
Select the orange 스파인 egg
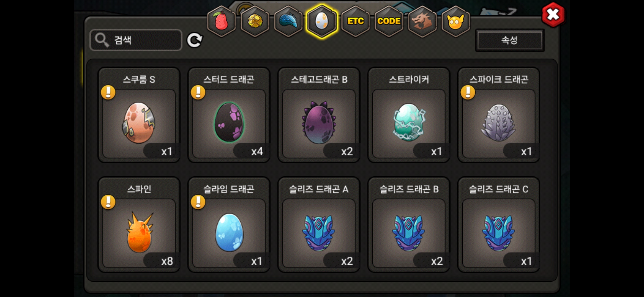139,225
